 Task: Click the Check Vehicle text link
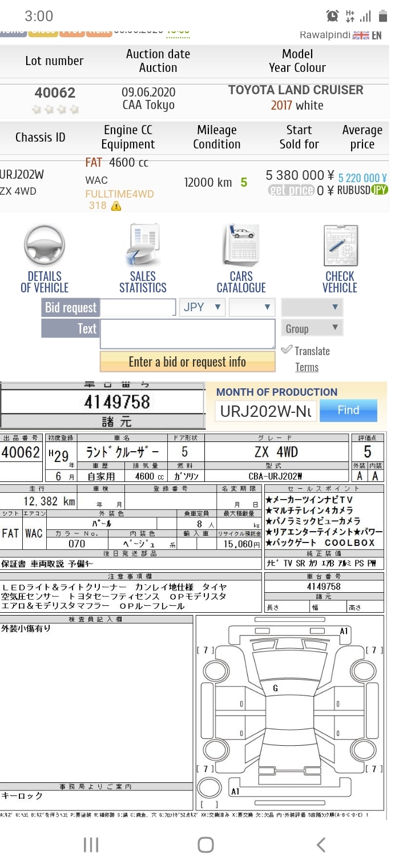pyautogui.click(x=340, y=282)
